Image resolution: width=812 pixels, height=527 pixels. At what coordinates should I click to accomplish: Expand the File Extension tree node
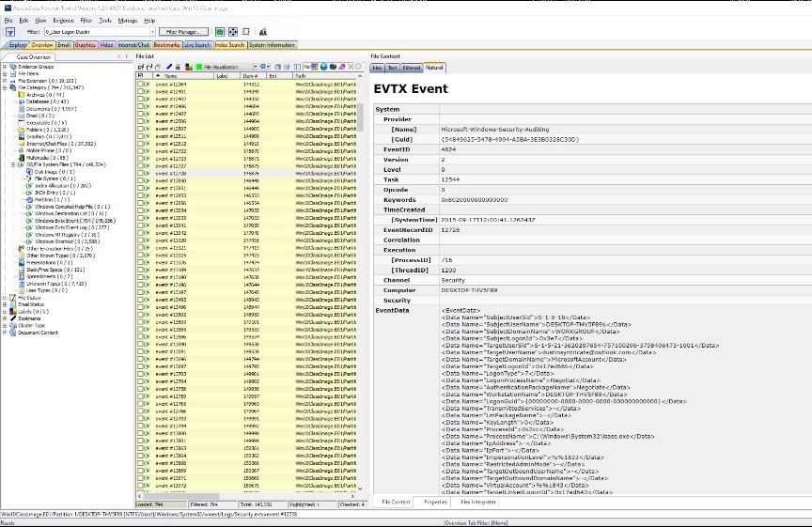[x=5, y=81]
